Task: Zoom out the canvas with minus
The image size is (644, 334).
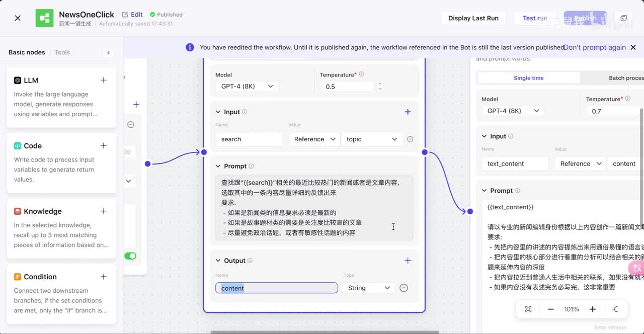Action: click(551, 309)
